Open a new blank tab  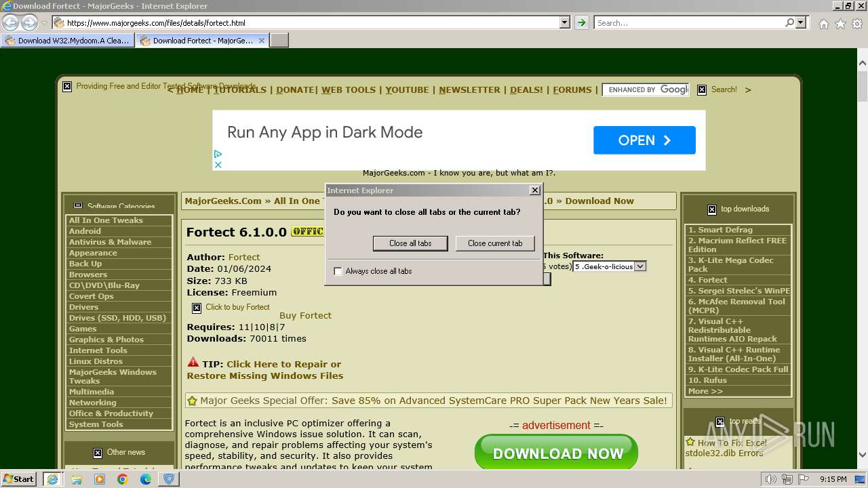279,41
